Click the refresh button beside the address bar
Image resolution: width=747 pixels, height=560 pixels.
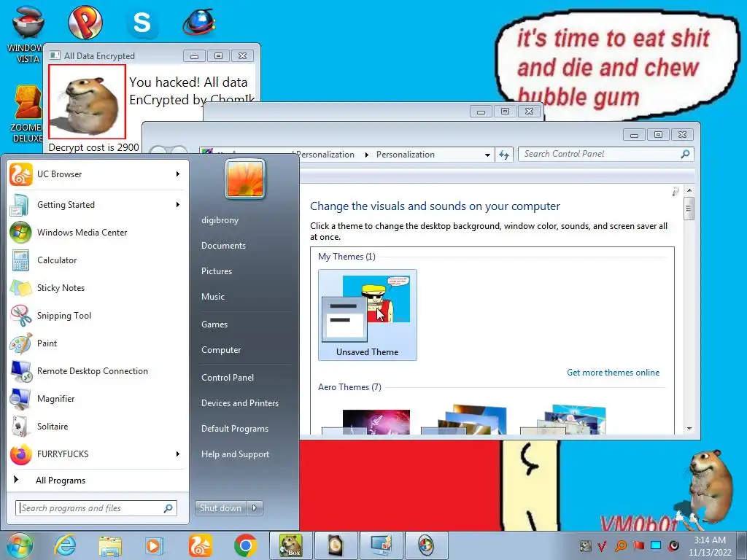(x=504, y=155)
